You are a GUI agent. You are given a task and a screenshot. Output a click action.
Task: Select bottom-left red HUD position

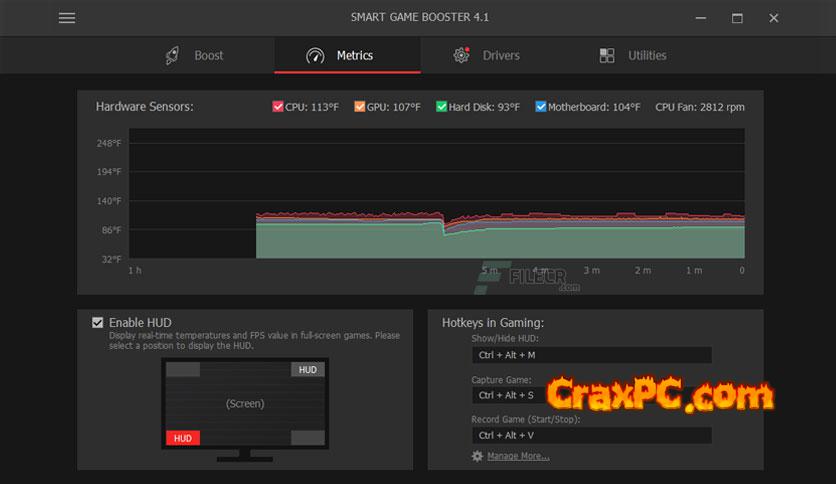(183, 438)
